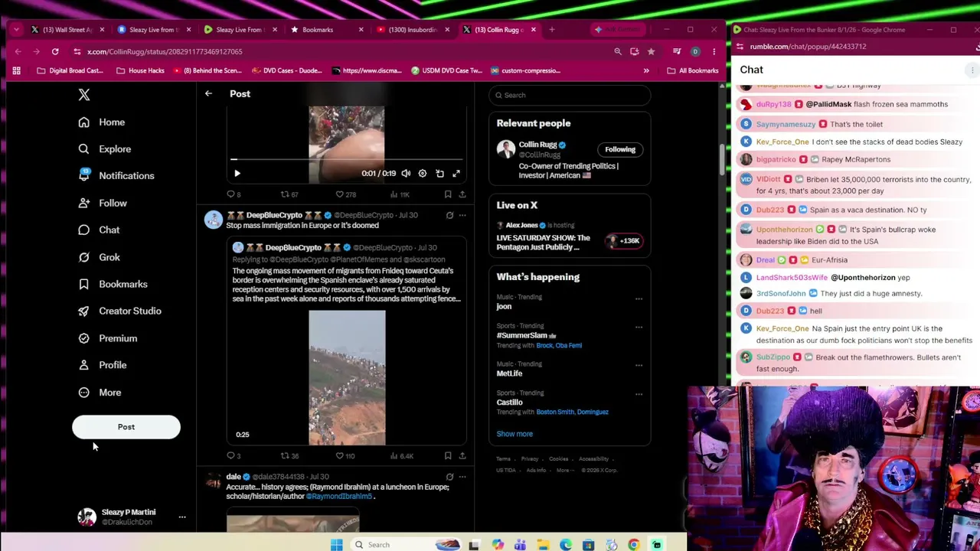The width and height of the screenshot is (980, 551).
Task: Open Explore in the X sidebar
Action: pos(104,149)
